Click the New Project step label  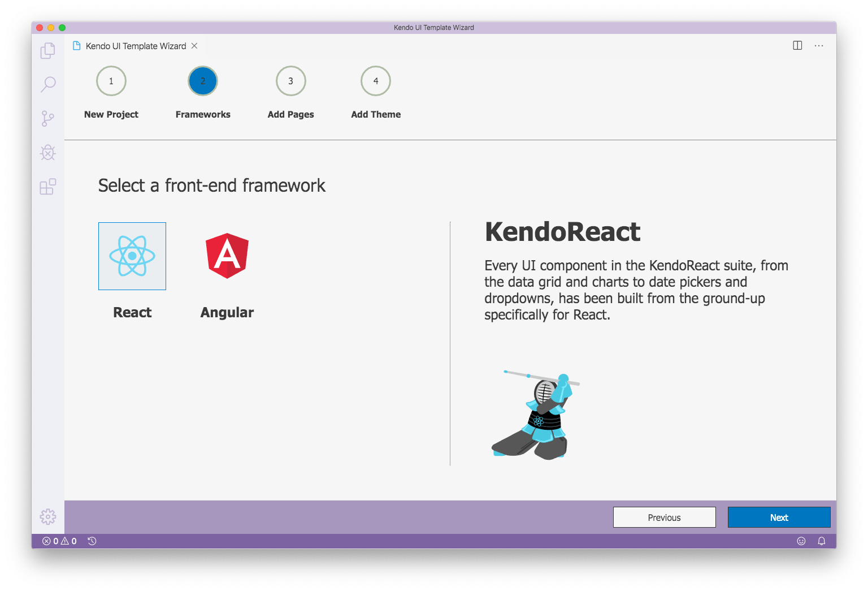click(111, 114)
